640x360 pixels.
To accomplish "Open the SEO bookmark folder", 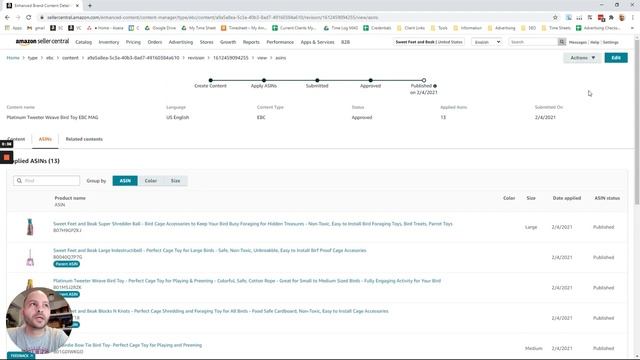I will pos(529,28).
